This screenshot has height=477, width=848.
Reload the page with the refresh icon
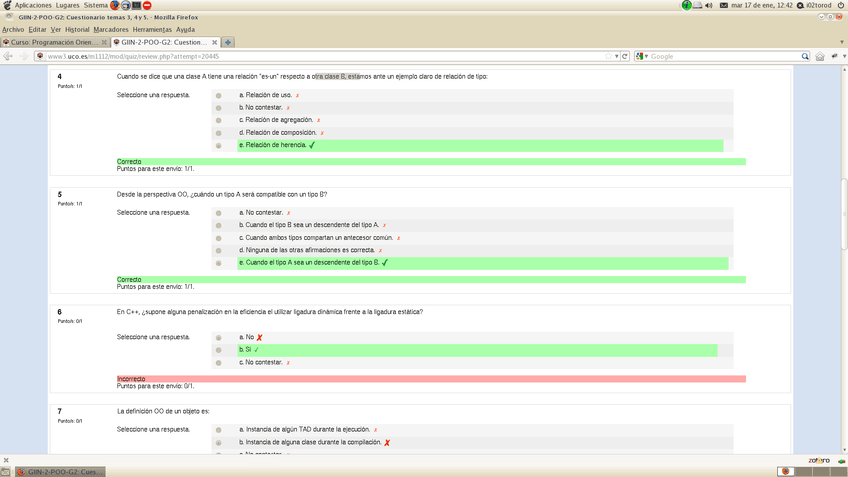click(625, 56)
